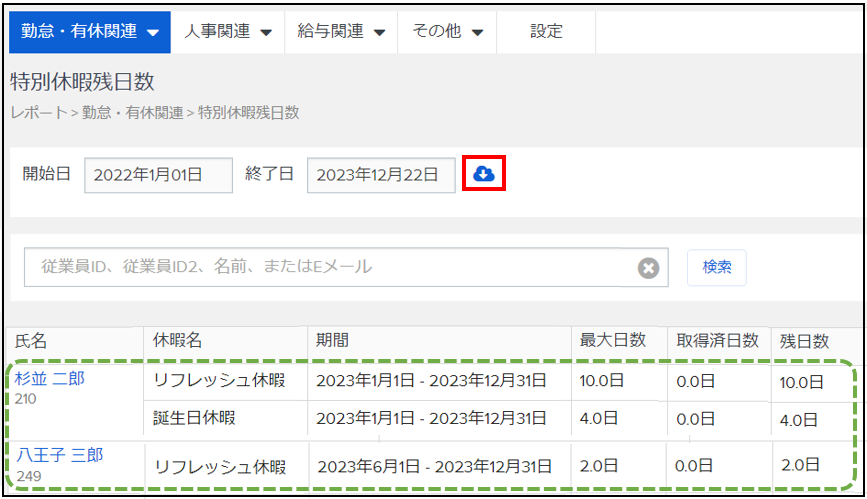Click the 検索 button

(x=717, y=267)
